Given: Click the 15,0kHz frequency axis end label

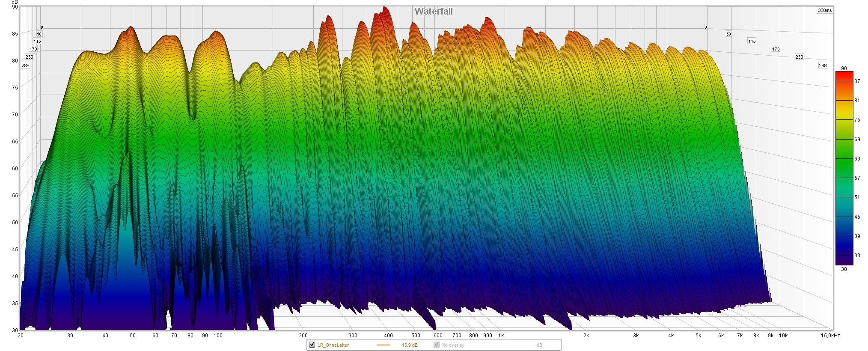Looking at the screenshot, I should pos(830,336).
